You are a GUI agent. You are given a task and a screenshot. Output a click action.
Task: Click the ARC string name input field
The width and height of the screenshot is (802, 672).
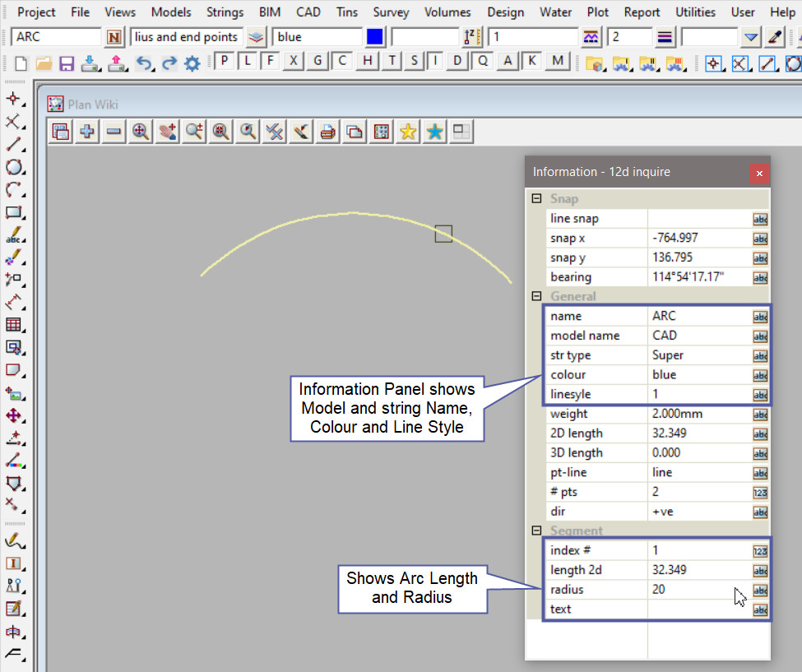pos(56,37)
